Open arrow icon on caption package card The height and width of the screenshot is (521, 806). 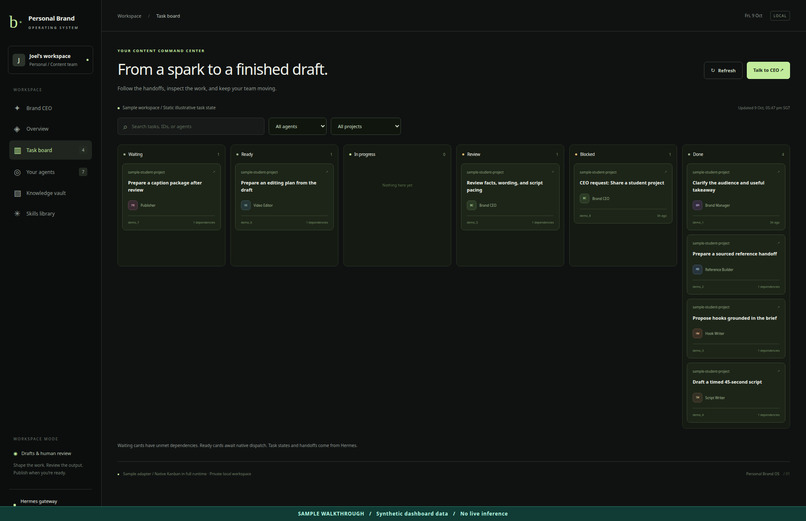coord(214,172)
